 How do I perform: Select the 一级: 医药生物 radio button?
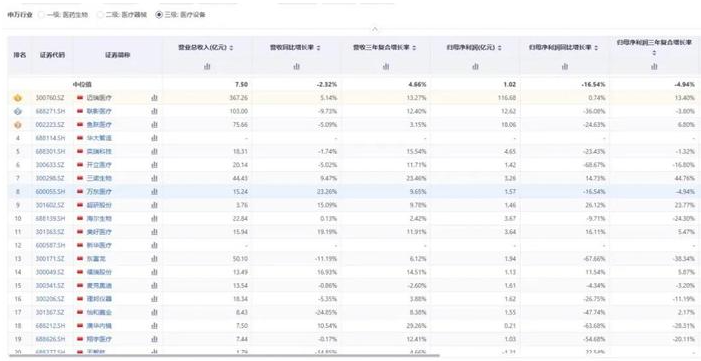(x=41, y=15)
